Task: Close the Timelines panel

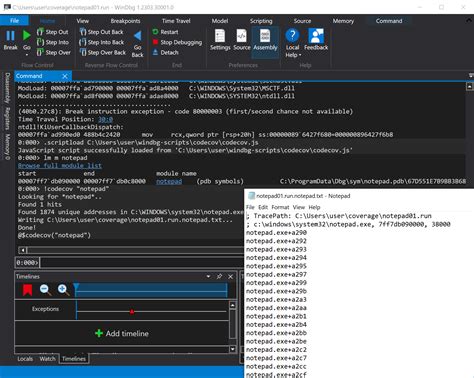Action: pyautogui.click(x=230, y=276)
